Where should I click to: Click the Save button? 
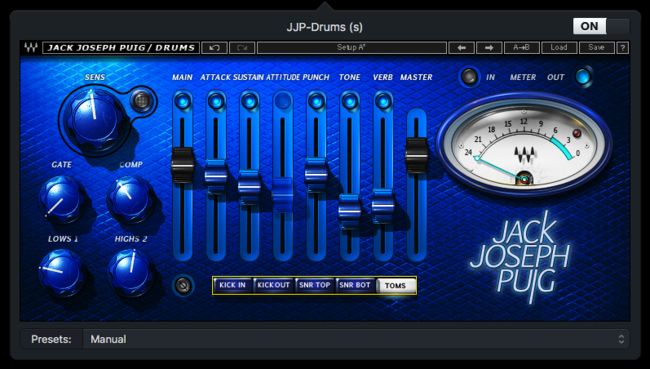coord(596,48)
